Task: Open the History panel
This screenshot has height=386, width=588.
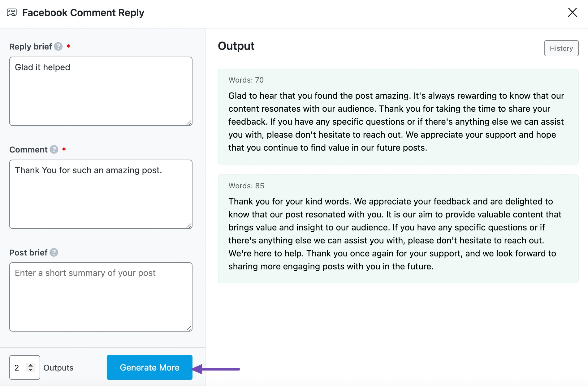Action: click(561, 48)
